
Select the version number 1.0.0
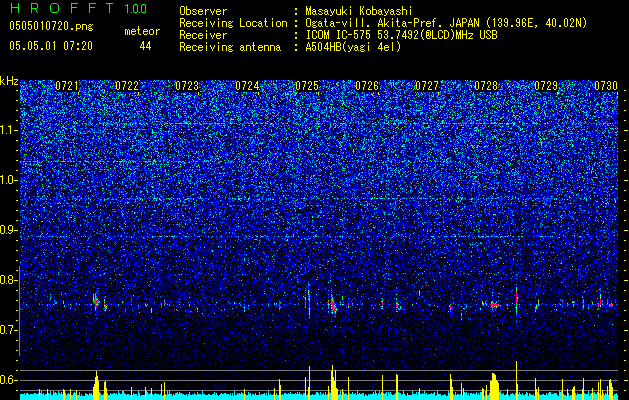coord(136,8)
